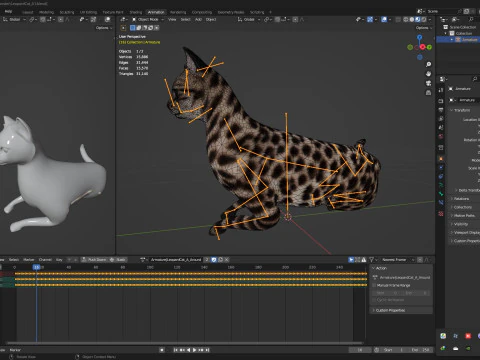Select the Animation workspace tab

pos(156,12)
